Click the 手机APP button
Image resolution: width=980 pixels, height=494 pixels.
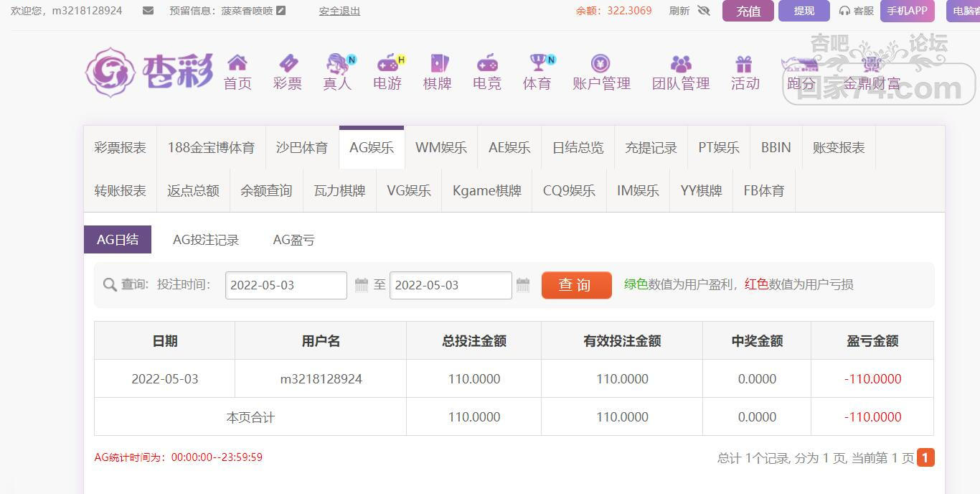[908, 11]
